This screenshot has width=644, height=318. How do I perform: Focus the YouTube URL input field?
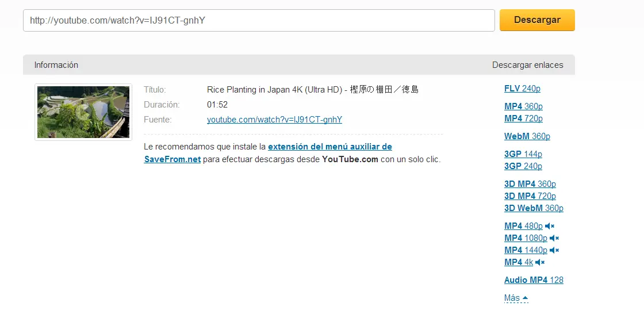coord(259,20)
